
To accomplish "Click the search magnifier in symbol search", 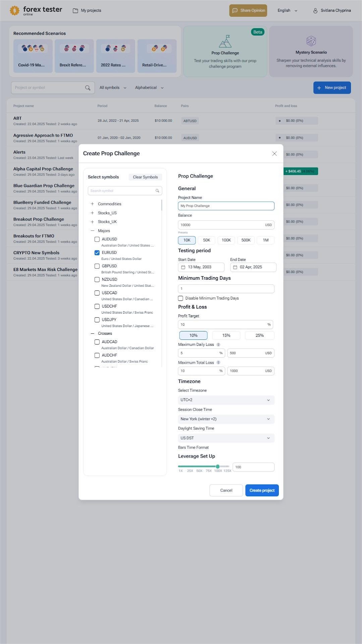I will tap(157, 191).
